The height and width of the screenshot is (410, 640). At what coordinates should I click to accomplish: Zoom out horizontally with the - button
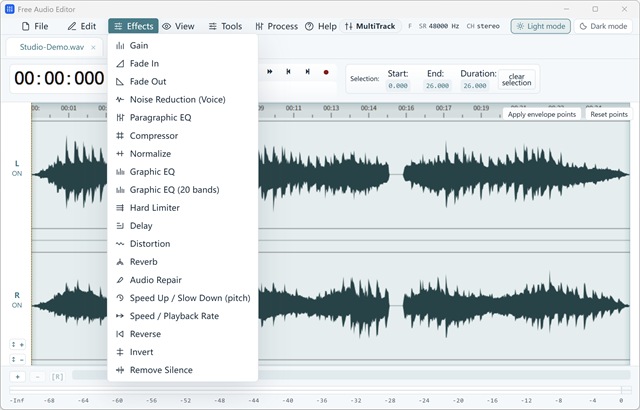[38, 377]
